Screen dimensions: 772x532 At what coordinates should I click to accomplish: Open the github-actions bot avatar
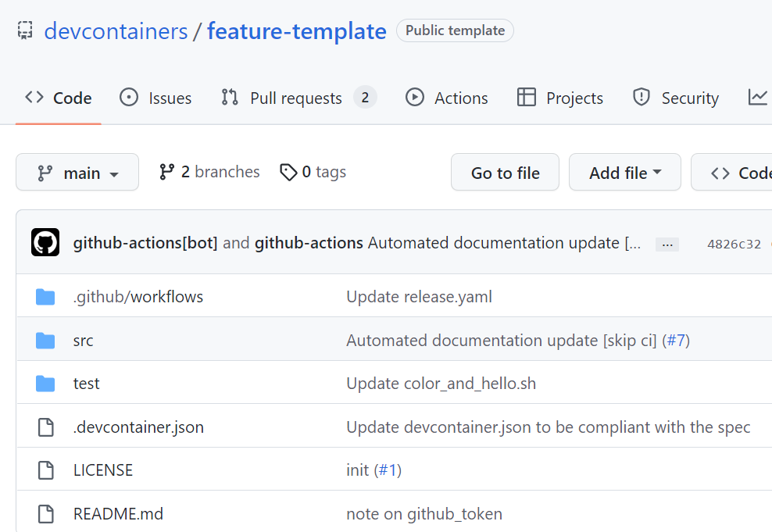tap(45, 242)
